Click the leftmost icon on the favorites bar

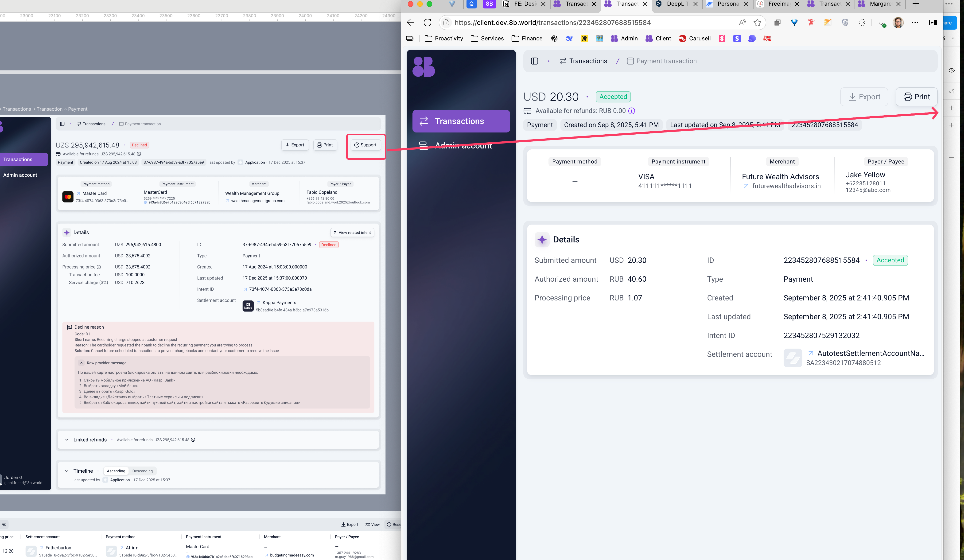[410, 38]
